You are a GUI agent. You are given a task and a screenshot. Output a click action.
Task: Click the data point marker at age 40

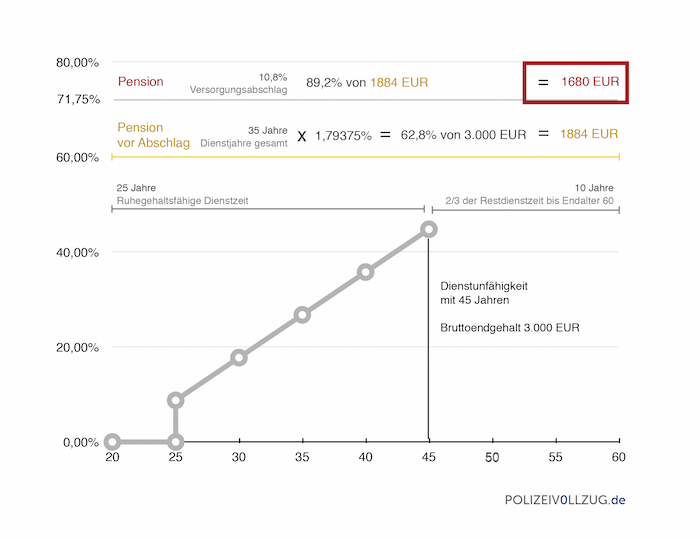click(366, 272)
